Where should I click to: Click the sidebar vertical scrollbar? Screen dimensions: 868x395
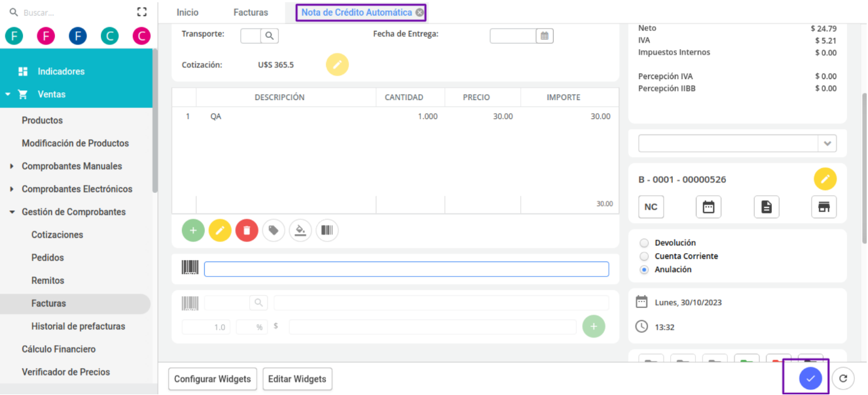click(155, 121)
